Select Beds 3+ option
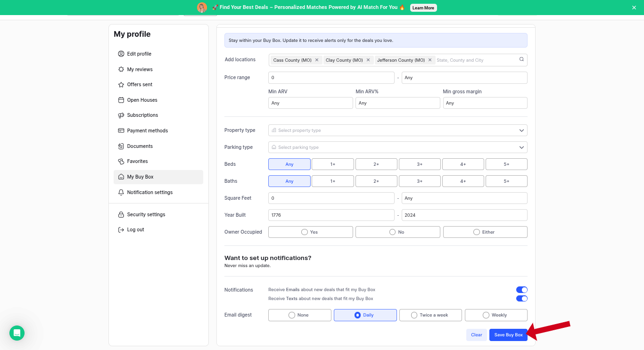Viewport: 644px width, 350px height. click(x=420, y=164)
